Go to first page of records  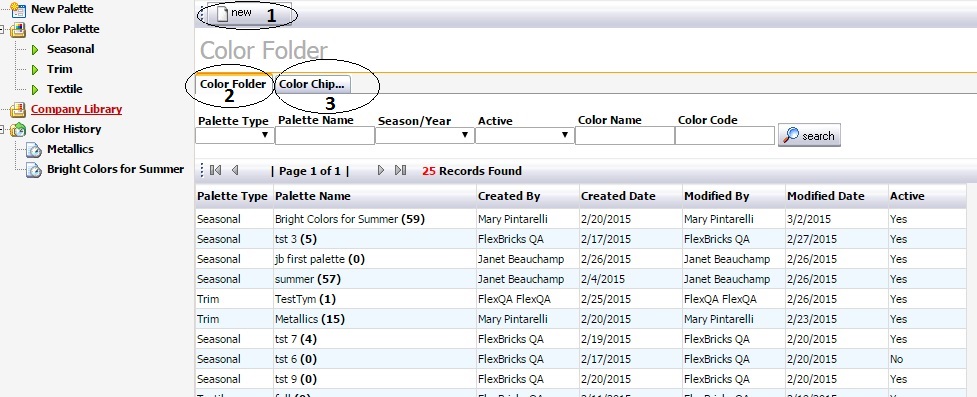coord(216,170)
